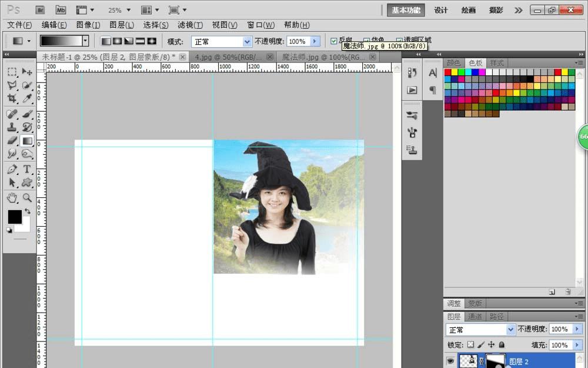588x368 pixels.
Task: Open the 滤镜 (Filter) menu
Action: (x=190, y=25)
